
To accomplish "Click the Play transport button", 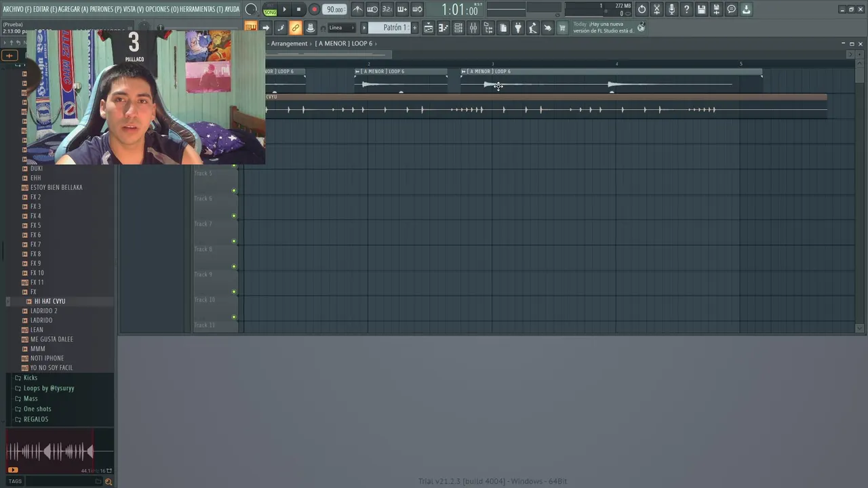I will pyautogui.click(x=284, y=9).
